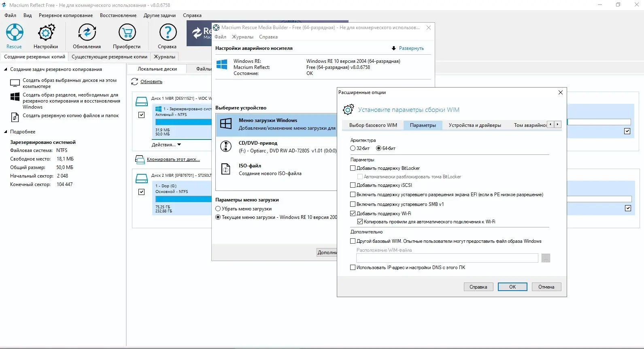The height and width of the screenshot is (349, 644).
Task: Enable the iSCSI support checkbox
Action: click(x=353, y=185)
